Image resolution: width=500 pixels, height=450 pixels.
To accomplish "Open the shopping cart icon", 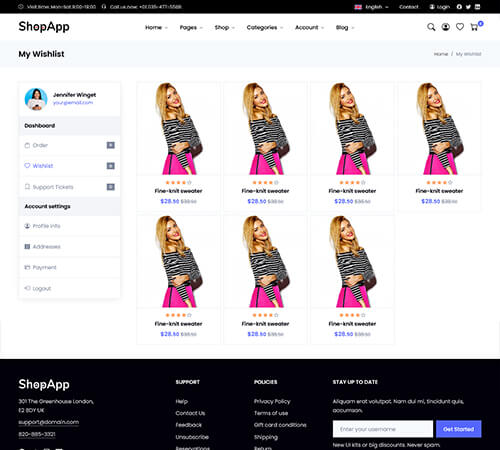I will tap(474, 27).
